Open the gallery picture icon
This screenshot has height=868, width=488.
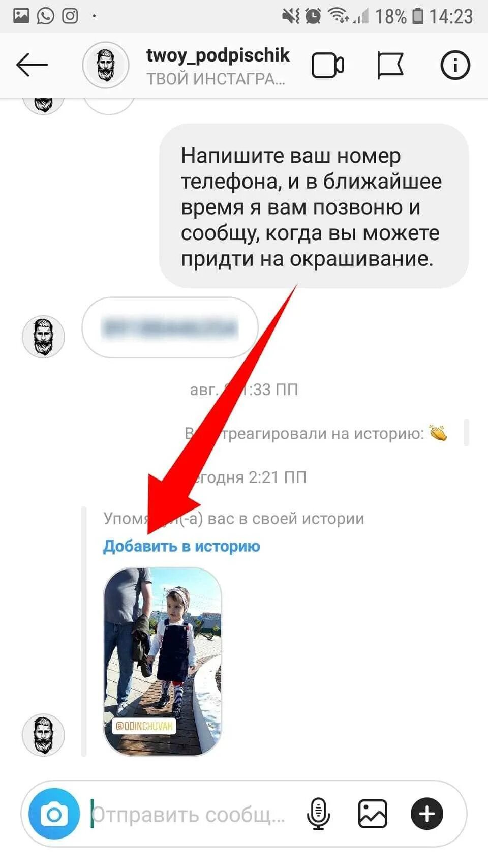(373, 814)
